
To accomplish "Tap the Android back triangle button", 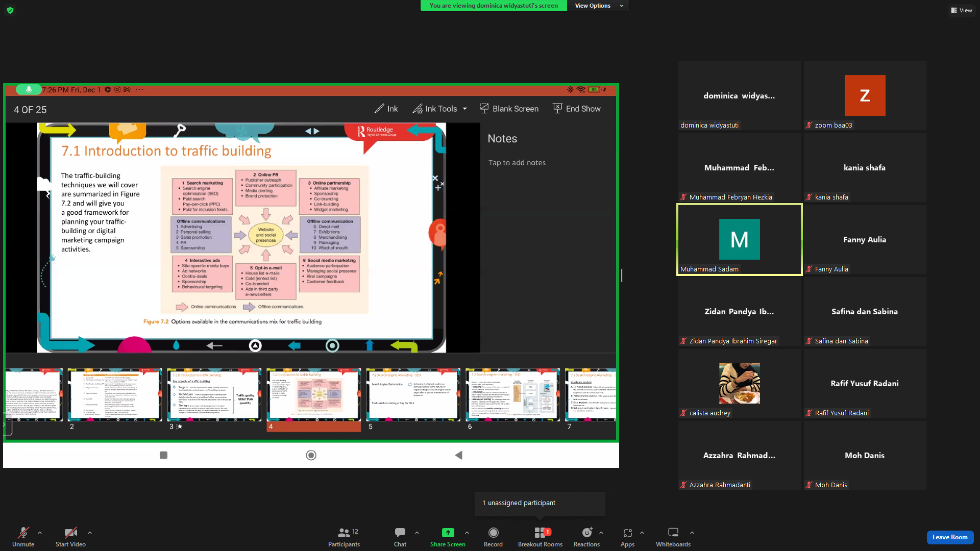I will (x=458, y=455).
